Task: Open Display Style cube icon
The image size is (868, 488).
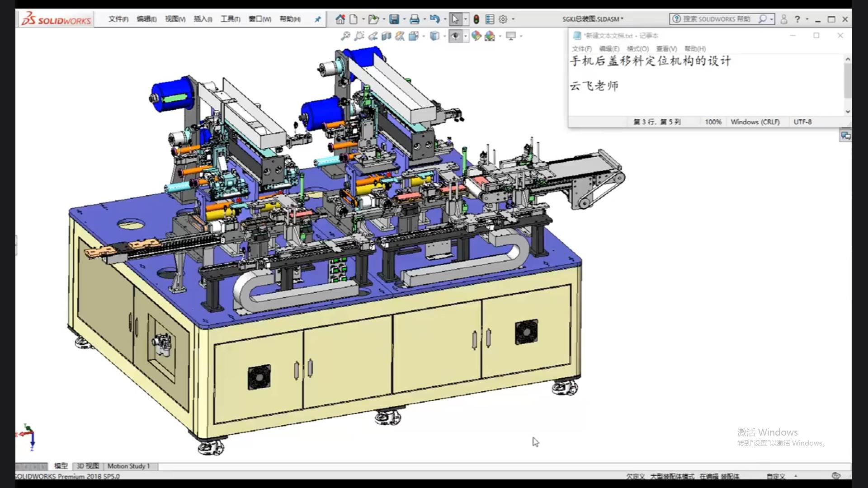Action: [x=434, y=36]
